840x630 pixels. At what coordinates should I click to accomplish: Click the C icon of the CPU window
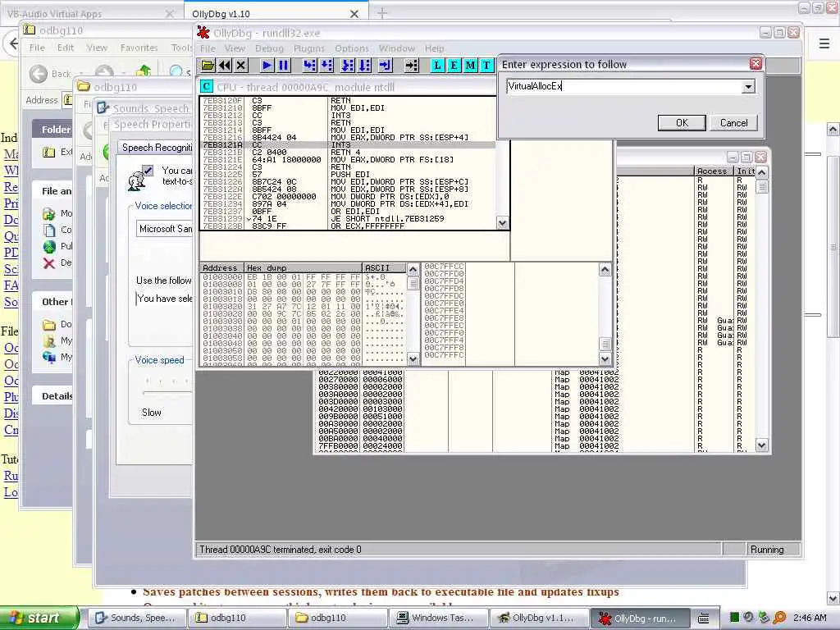[206, 87]
